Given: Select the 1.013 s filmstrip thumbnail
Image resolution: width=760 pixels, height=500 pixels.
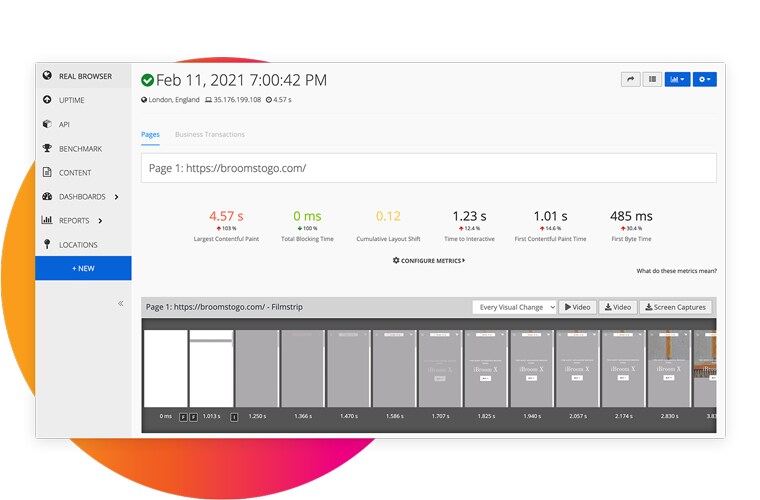Looking at the screenshot, I should [x=211, y=368].
